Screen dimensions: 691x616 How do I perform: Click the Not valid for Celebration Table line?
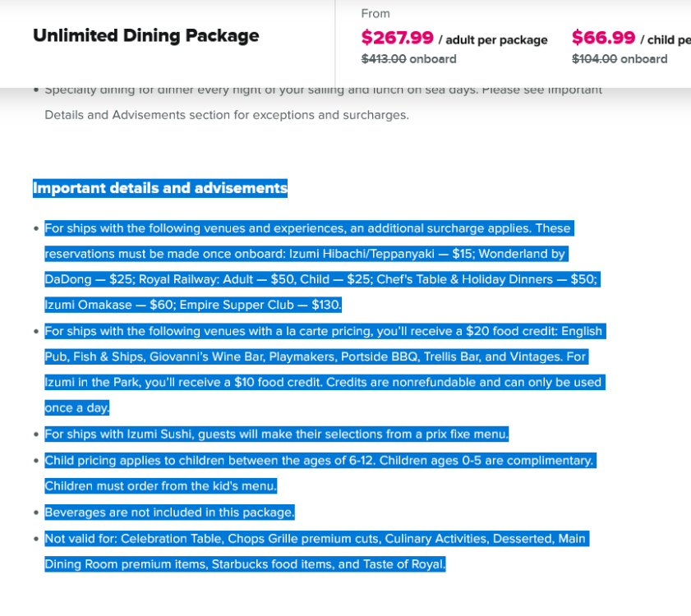(x=317, y=539)
